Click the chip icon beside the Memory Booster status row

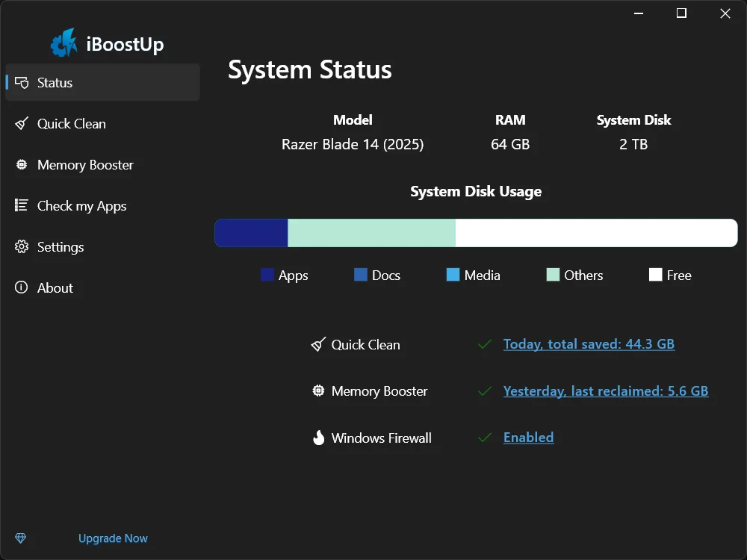pos(318,391)
